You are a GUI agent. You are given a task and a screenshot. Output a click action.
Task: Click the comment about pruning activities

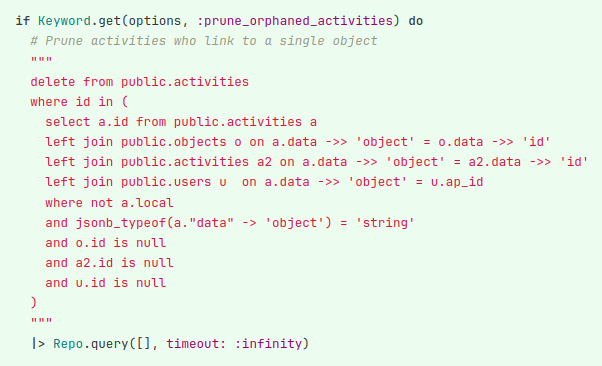pyautogui.click(x=204, y=41)
